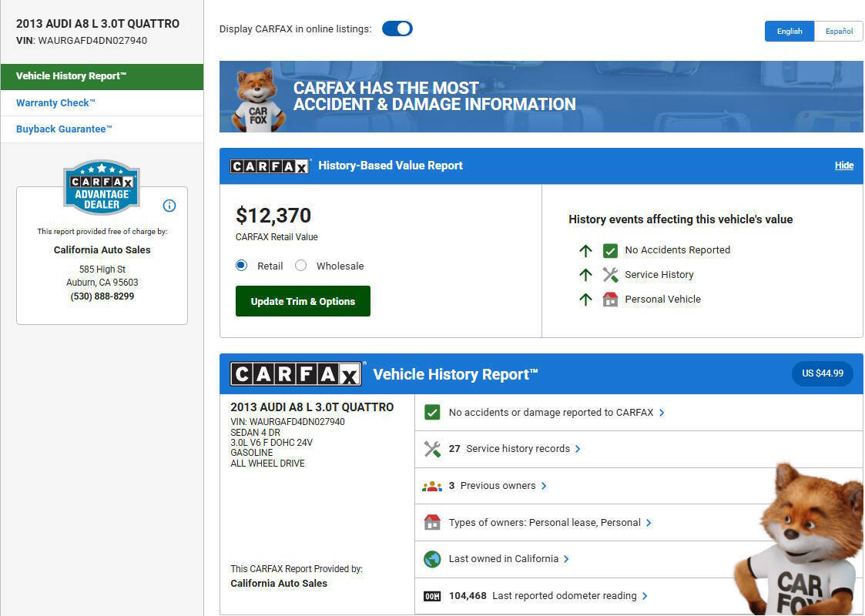Click the people icon for 3 previous owners

tap(432, 487)
